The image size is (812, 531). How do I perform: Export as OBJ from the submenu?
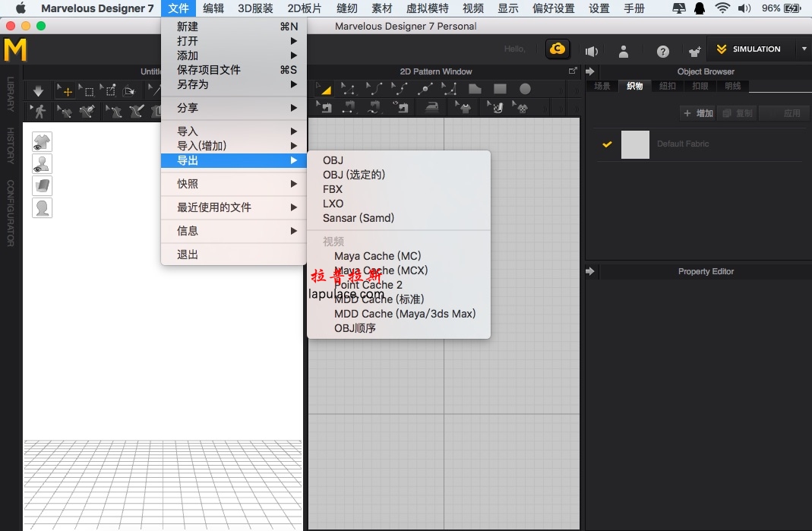[399, 160]
